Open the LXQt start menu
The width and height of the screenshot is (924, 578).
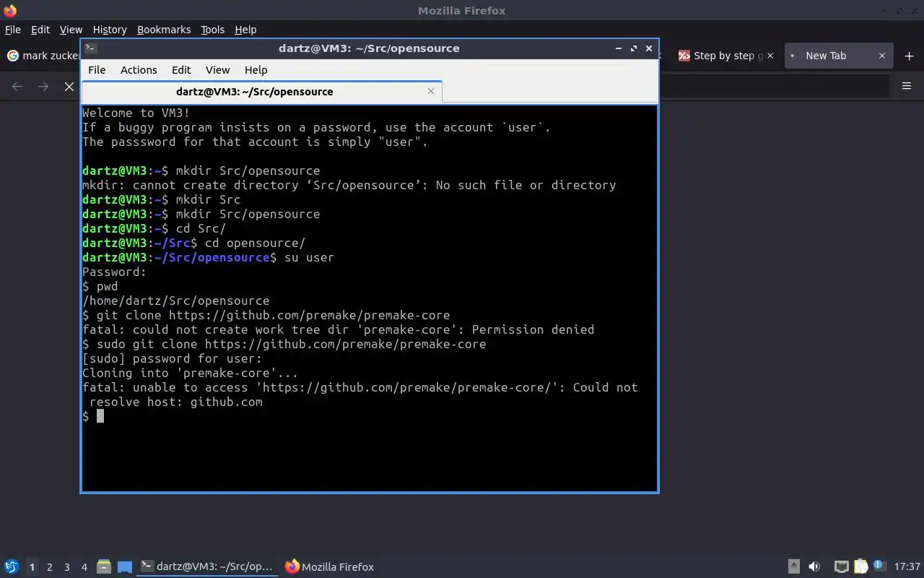[x=11, y=566]
